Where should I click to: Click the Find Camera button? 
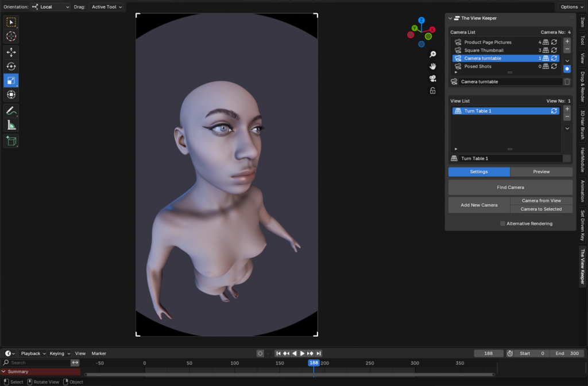click(510, 187)
